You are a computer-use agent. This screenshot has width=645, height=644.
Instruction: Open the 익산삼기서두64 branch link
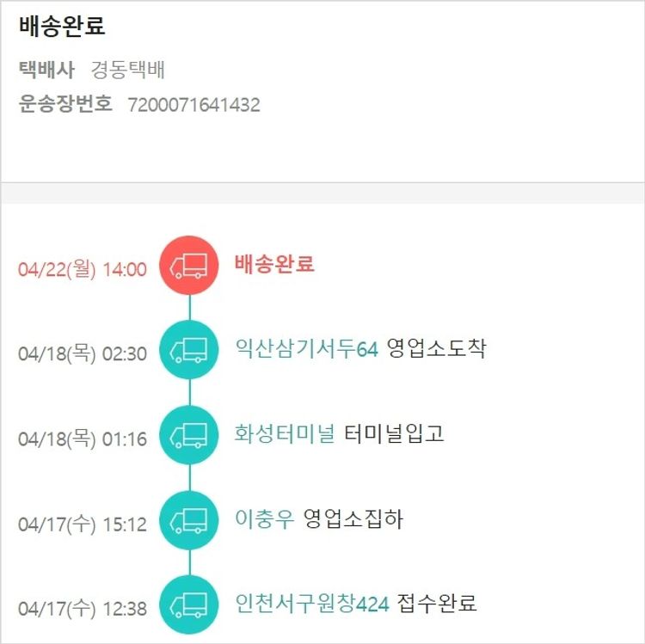click(x=306, y=348)
